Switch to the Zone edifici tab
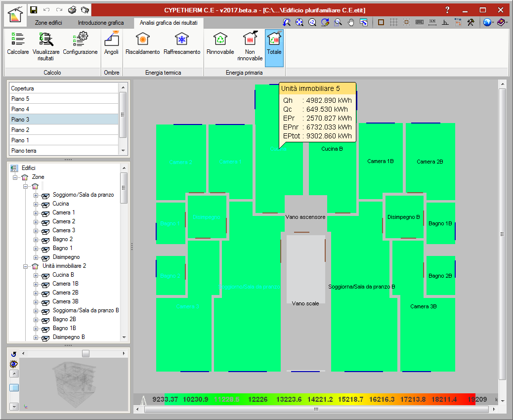Image resolution: width=513 pixels, height=420 pixels. 48,23
